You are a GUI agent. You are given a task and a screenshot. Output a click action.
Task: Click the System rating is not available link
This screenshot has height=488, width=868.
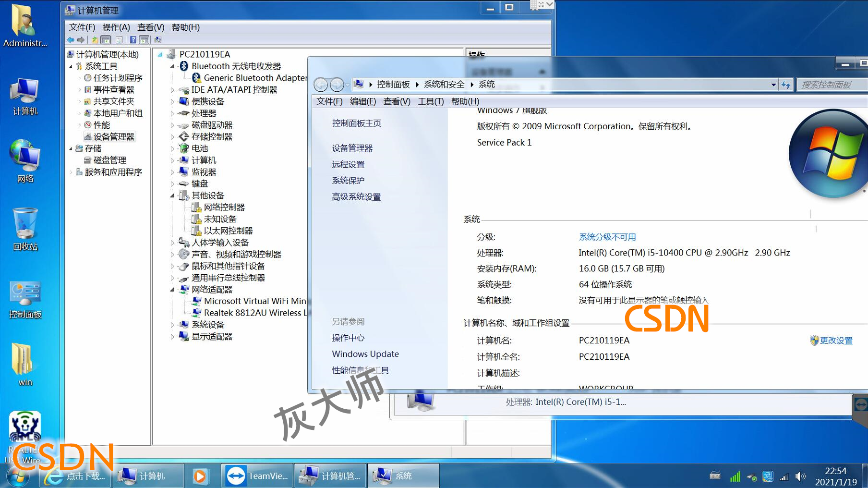(x=607, y=237)
